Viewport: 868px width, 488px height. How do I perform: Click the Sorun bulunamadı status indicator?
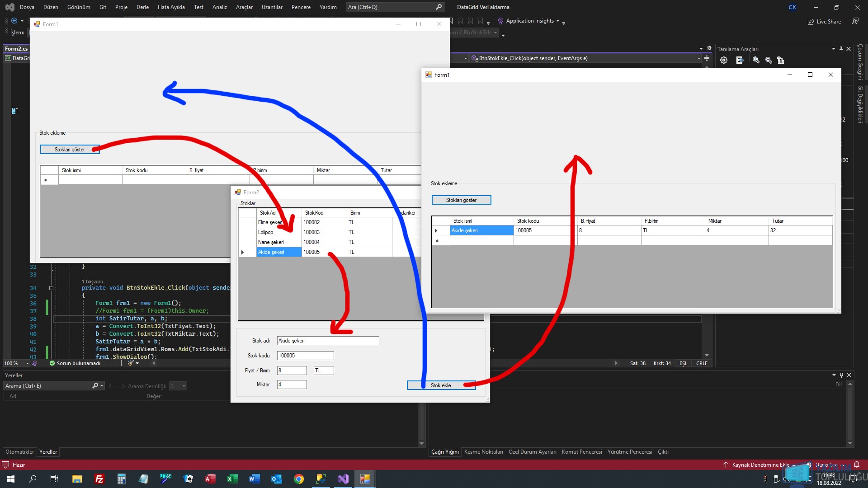(75, 363)
